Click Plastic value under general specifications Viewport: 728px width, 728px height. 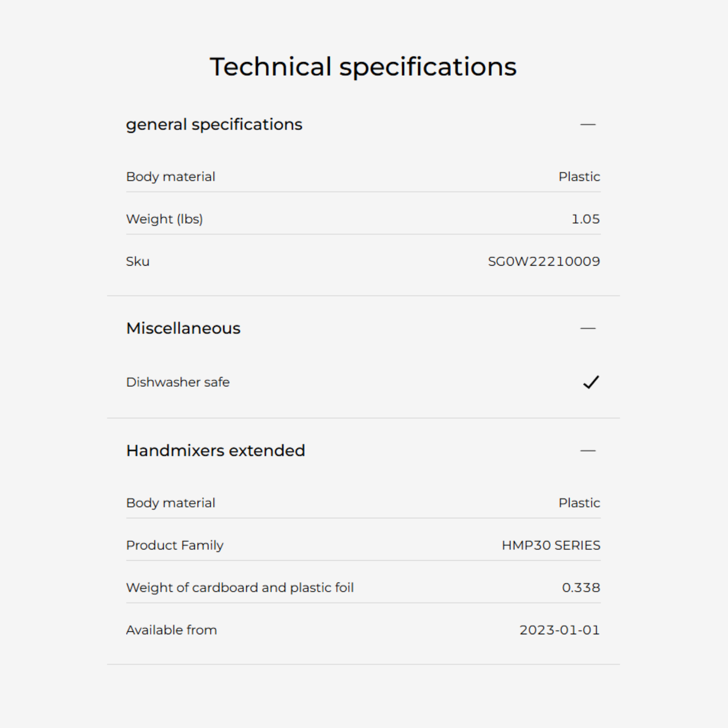tap(579, 176)
